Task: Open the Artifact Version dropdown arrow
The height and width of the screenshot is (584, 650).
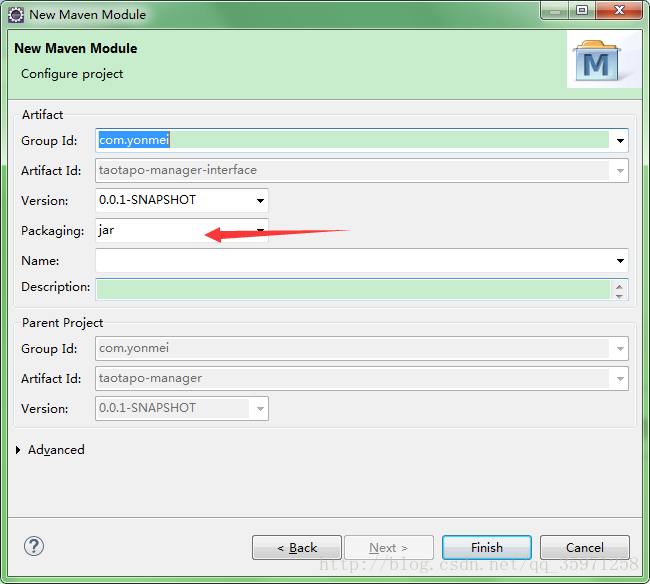Action: pos(260,201)
